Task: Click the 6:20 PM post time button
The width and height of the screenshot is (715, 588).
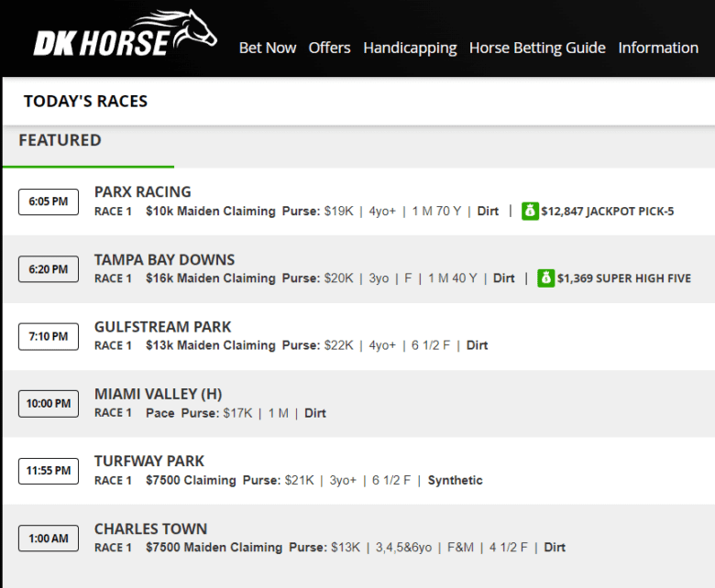Action: (49, 269)
